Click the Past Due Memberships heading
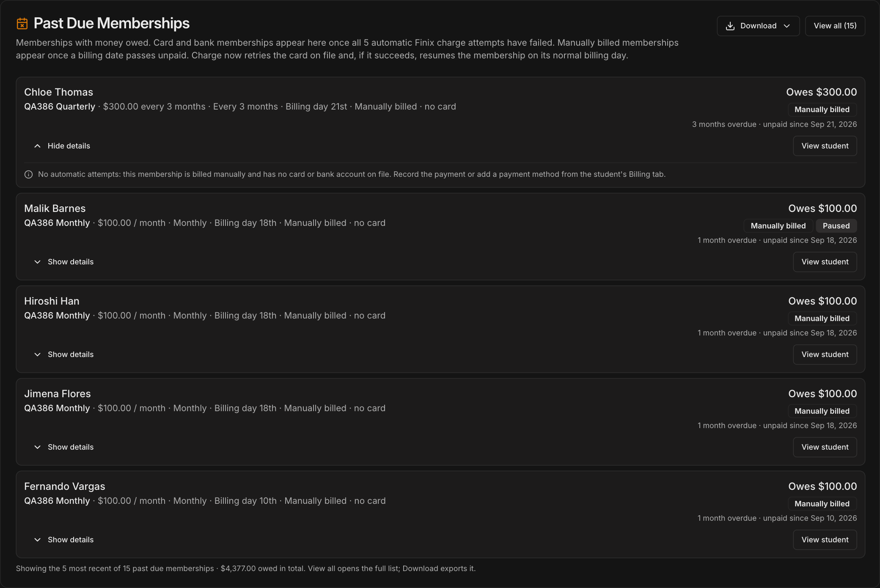Screen dimensions: 880x588 click(x=111, y=24)
